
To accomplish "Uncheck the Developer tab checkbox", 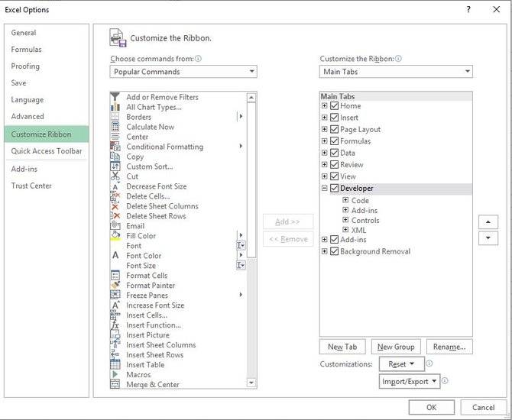I will coord(334,188).
